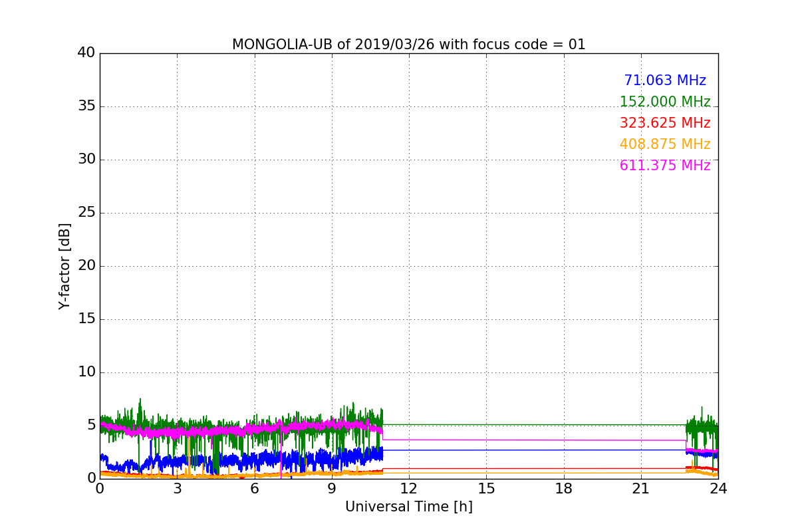The image size is (798, 532).
Task: Click the x-axis tick label 12
Action: point(409,488)
